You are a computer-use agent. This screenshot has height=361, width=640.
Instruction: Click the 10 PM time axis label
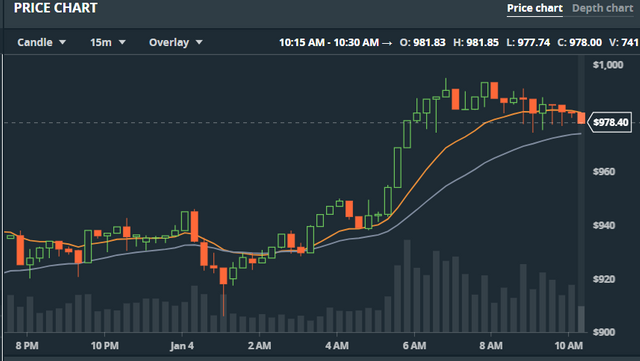[x=104, y=346]
